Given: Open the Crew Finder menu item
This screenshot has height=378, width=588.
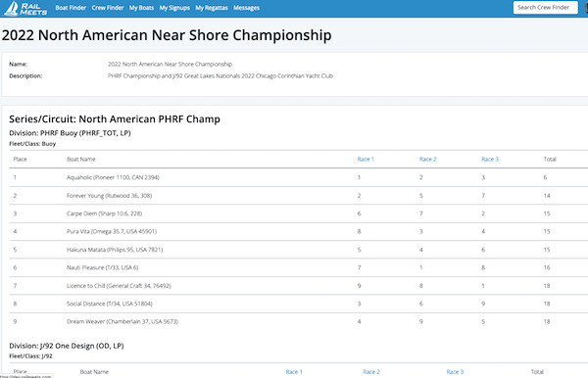Looking at the screenshot, I should [108, 8].
